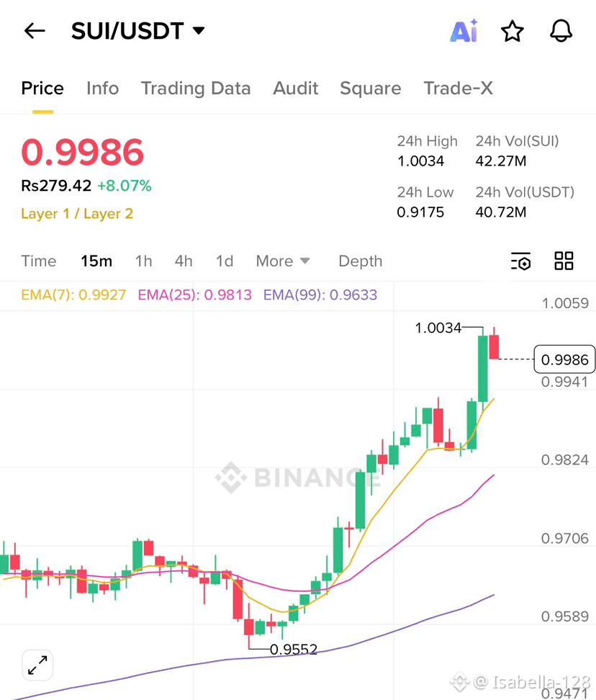The height and width of the screenshot is (700, 596).
Task: Open the Layer 1 / Layer 2 category link
Action: tap(77, 214)
